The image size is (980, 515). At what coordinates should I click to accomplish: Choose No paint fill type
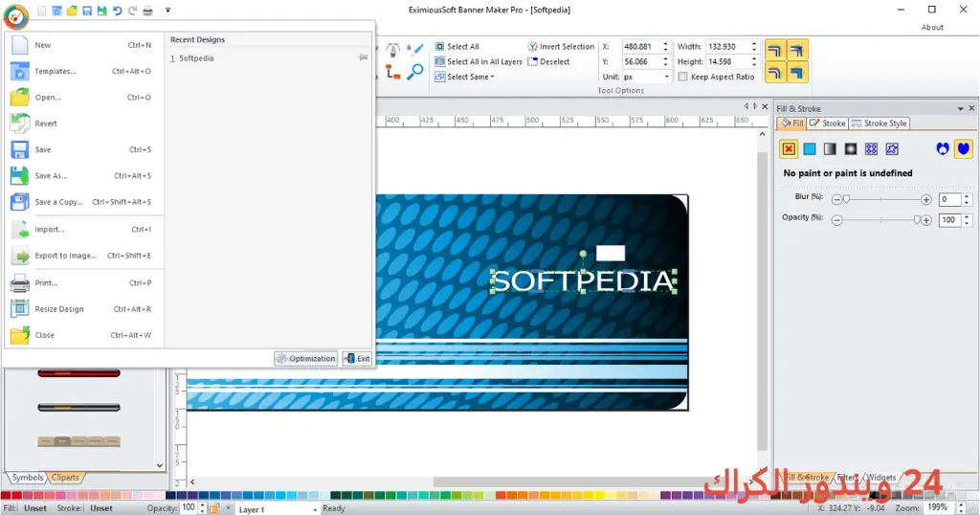[789, 148]
